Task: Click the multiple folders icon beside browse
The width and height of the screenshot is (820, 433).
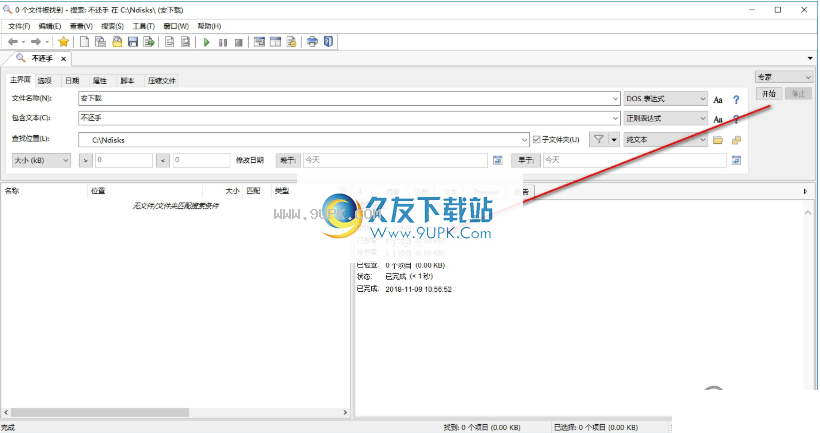Action: pos(736,140)
